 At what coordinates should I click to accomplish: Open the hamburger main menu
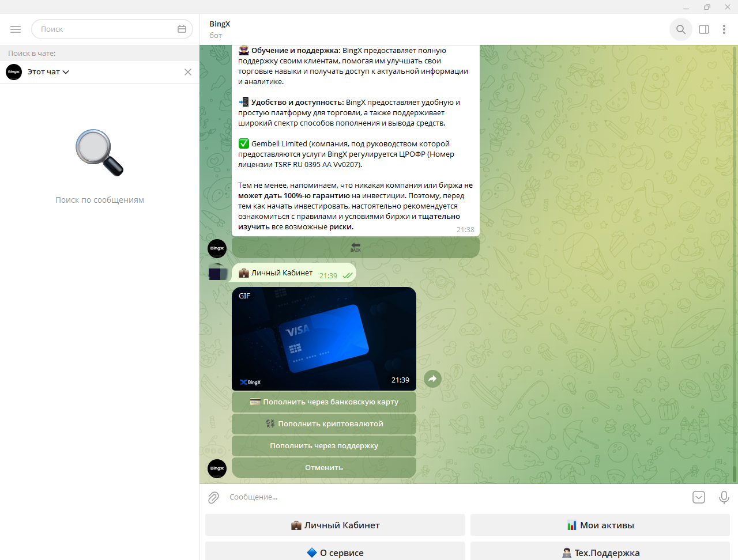(x=16, y=29)
